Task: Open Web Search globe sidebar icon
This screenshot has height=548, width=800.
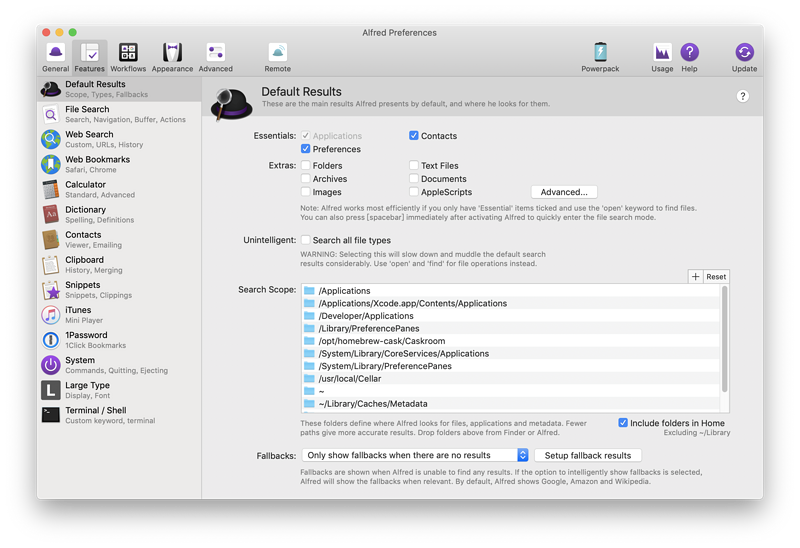Action: (x=51, y=139)
